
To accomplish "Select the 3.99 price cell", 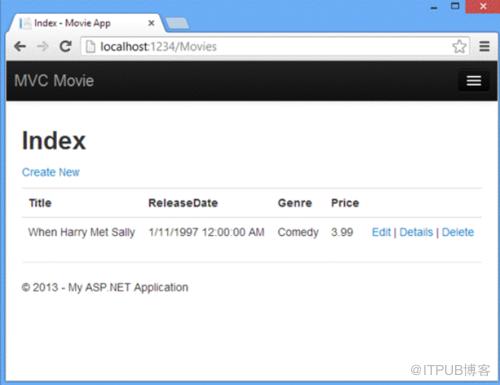I will point(342,232).
